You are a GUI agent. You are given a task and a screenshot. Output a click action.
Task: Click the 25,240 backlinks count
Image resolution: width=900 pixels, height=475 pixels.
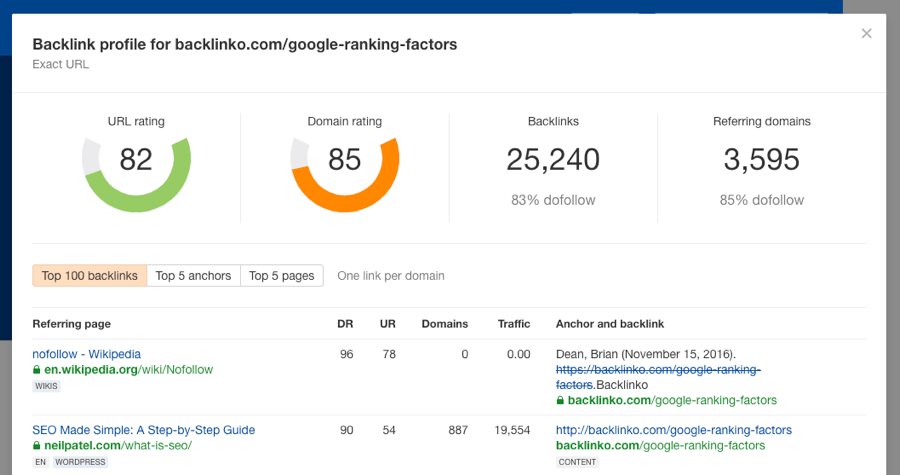pyautogui.click(x=553, y=160)
